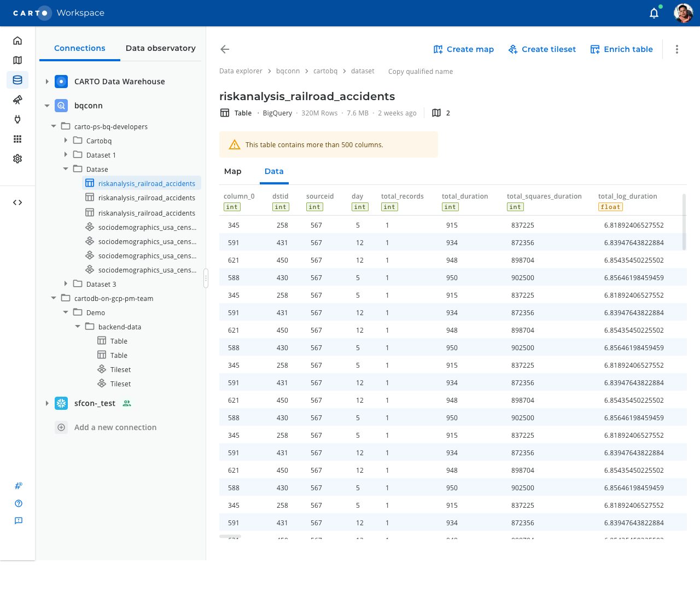Image resolution: width=700 pixels, height=609 pixels.
Task: Open the bqconn breadcrumb
Action: pyautogui.click(x=288, y=71)
